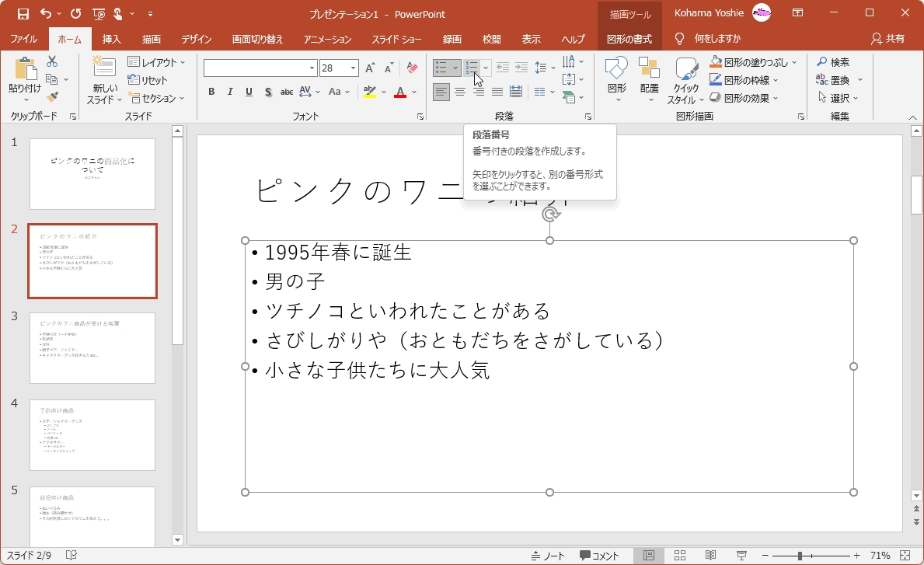Toggle bold formatting
This screenshot has height=565, width=924.
[x=211, y=92]
